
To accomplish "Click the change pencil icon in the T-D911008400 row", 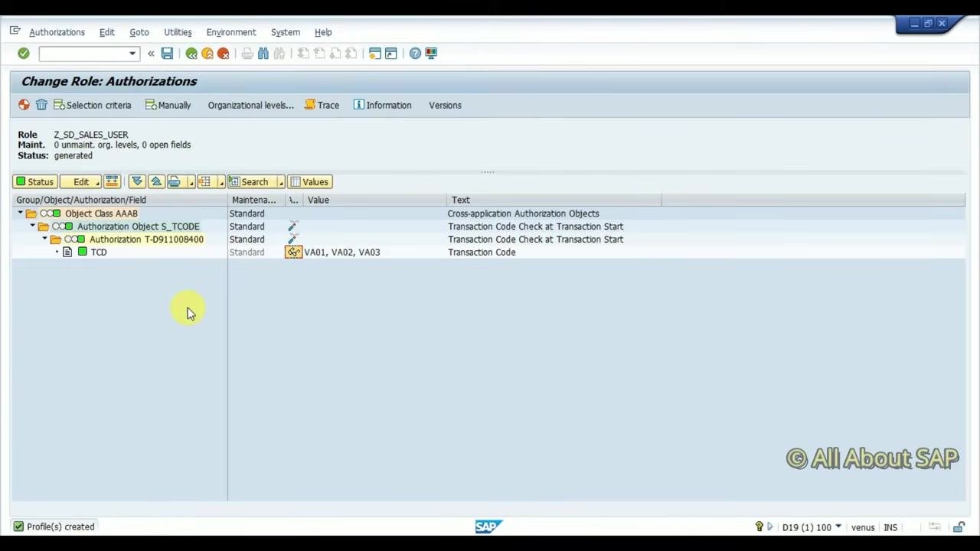I will 293,240.
